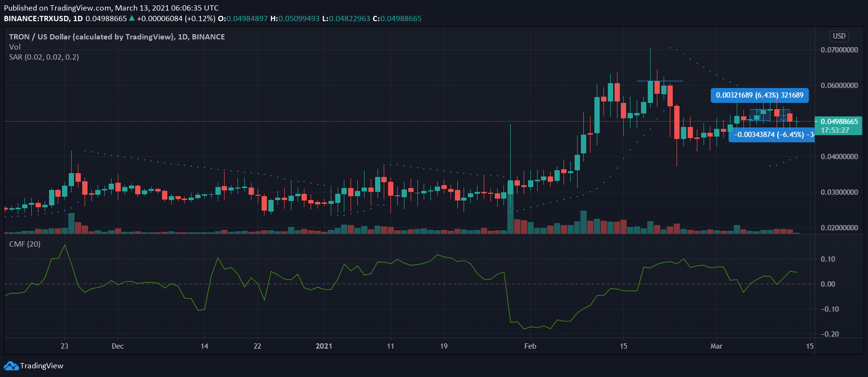This screenshot has width=868, height=377.
Task: Click the close price value C:0.04988665
Action: pos(397,18)
